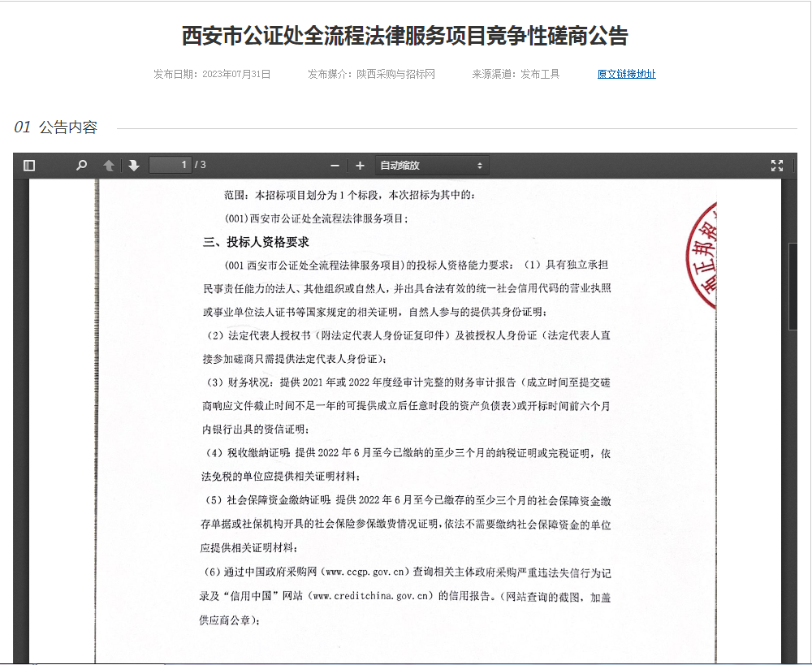The width and height of the screenshot is (812, 665).
Task: Zoom out with the minus button
Action: 335,166
